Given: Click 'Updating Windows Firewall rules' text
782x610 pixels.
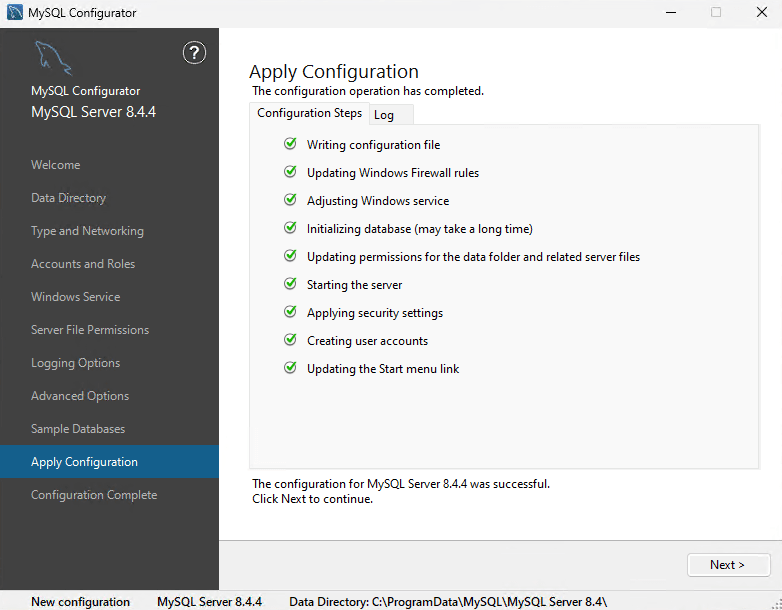Looking at the screenshot, I should tap(393, 173).
